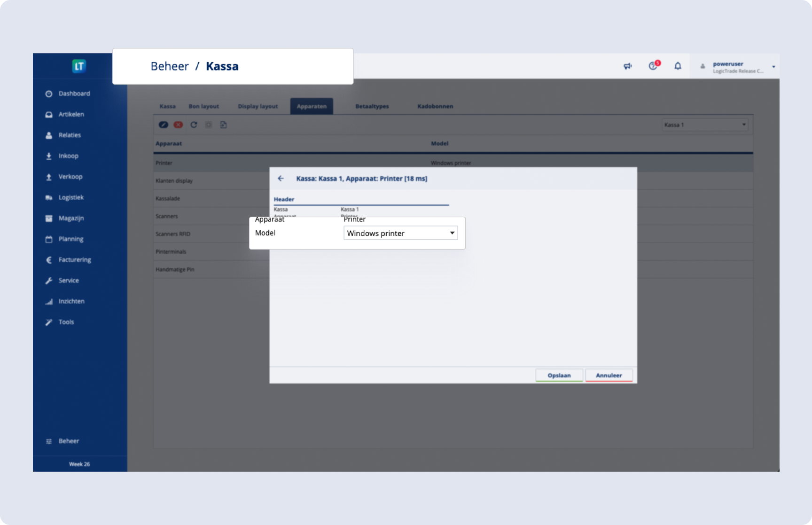Click the red delete icon in toolbar
This screenshot has height=525, width=812.
click(178, 125)
